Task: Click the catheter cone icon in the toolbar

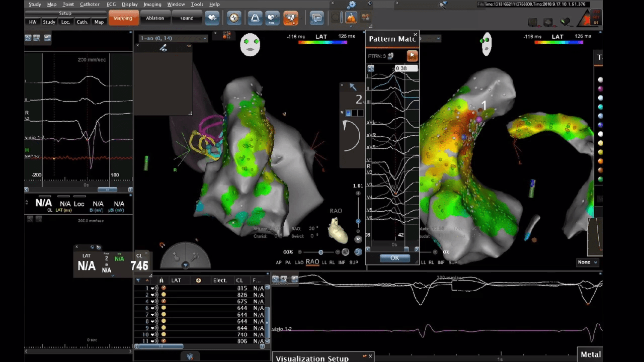Action: 256,18
